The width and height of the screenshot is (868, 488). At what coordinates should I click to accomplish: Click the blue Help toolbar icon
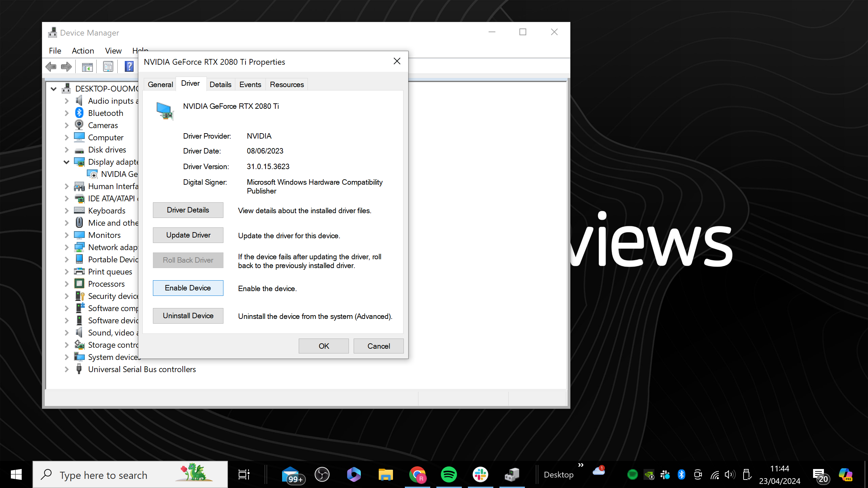click(x=129, y=66)
